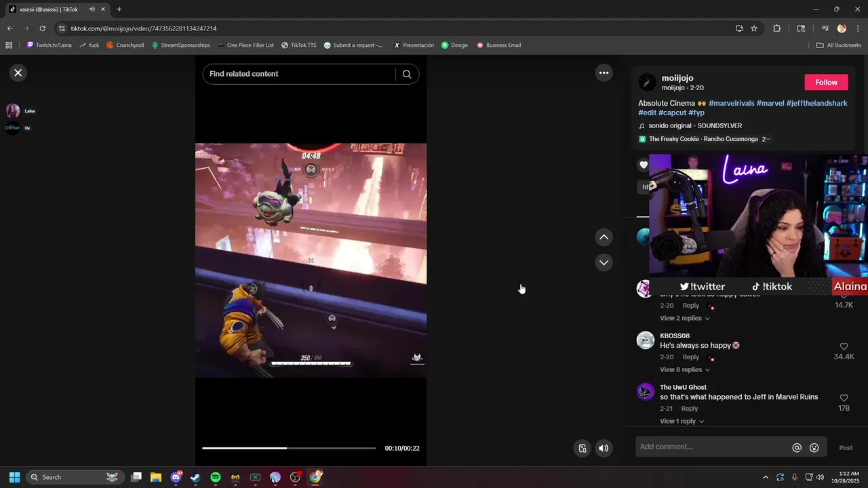Open The UwU Ghost's profile avatar

pyautogui.click(x=646, y=392)
